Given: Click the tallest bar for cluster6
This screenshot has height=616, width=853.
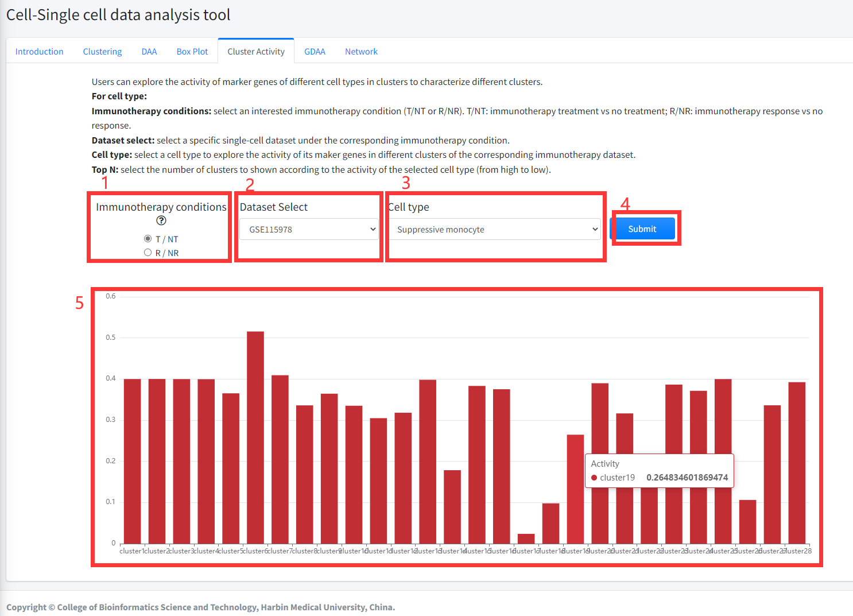Looking at the screenshot, I should pyautogui.click(x=255, y=436).
